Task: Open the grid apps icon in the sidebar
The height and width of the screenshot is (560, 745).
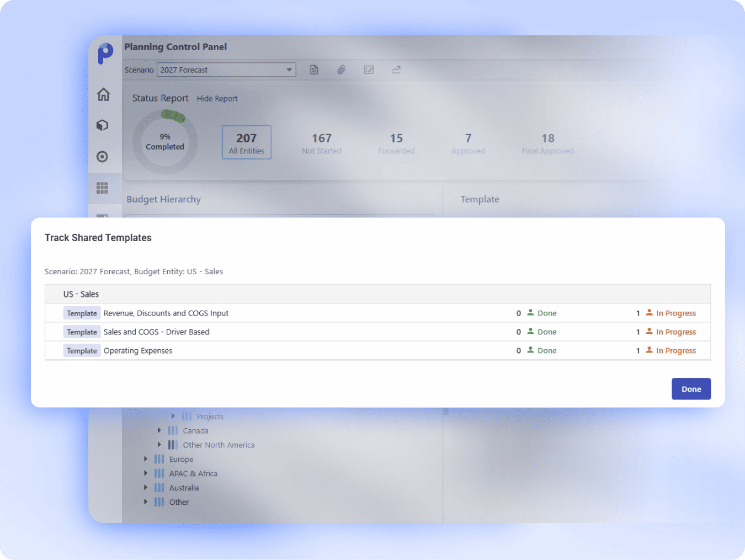Action: (x=102, y=188)
